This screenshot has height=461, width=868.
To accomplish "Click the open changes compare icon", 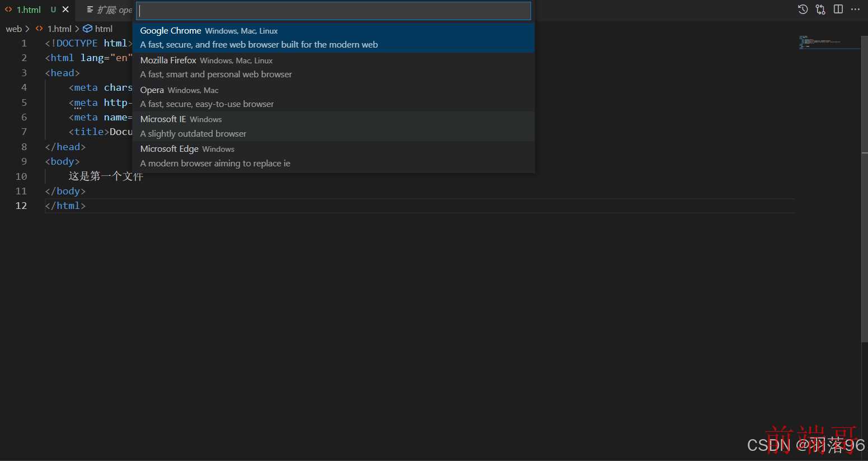I will [x=820, y=9].
